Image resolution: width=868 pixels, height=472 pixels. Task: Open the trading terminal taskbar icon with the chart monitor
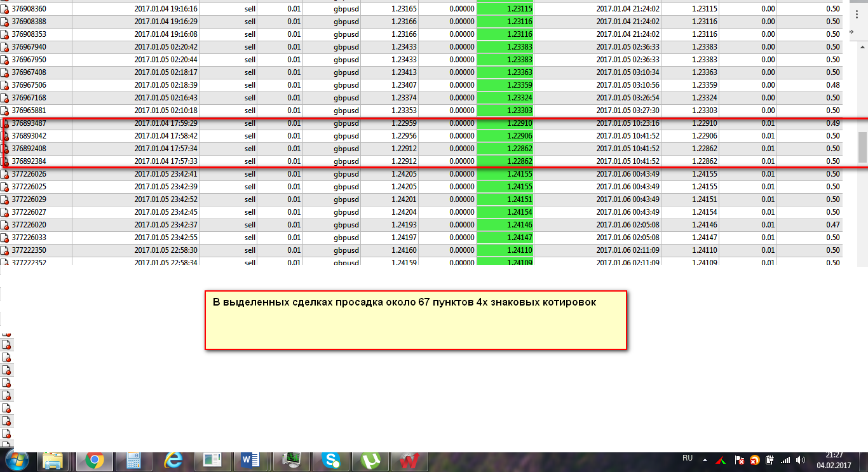point(292,461)
